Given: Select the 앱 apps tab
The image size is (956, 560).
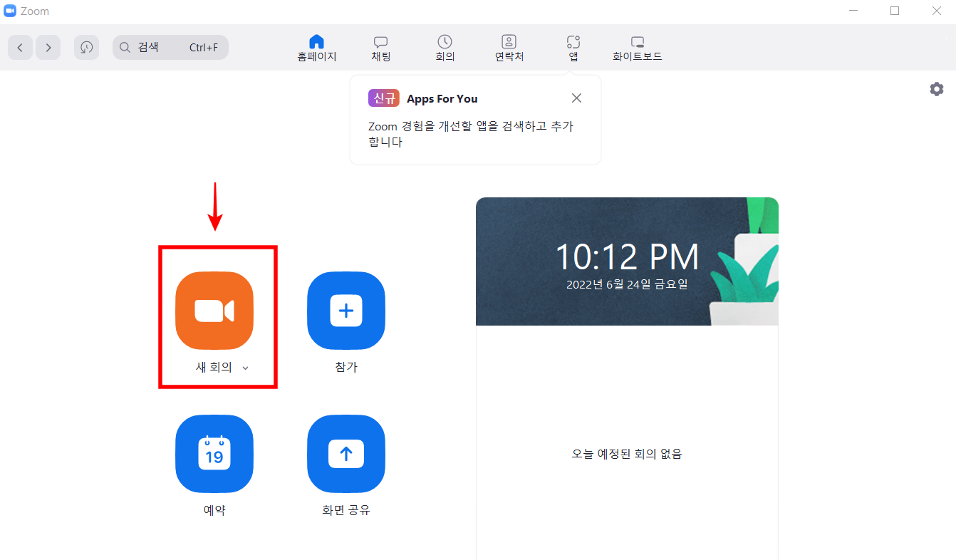Looking at the screenshot, I should [x=573, y=48].
